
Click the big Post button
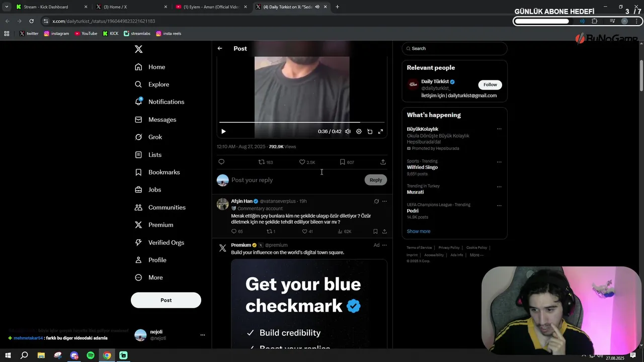(x=166, y=300)
